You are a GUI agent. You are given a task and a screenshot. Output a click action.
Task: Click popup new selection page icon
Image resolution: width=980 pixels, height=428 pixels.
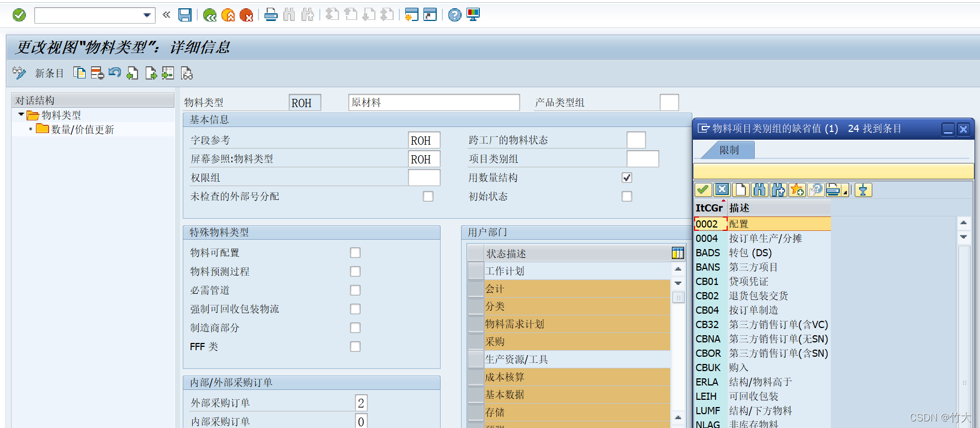pyautogui.click(x=740, y=190)
